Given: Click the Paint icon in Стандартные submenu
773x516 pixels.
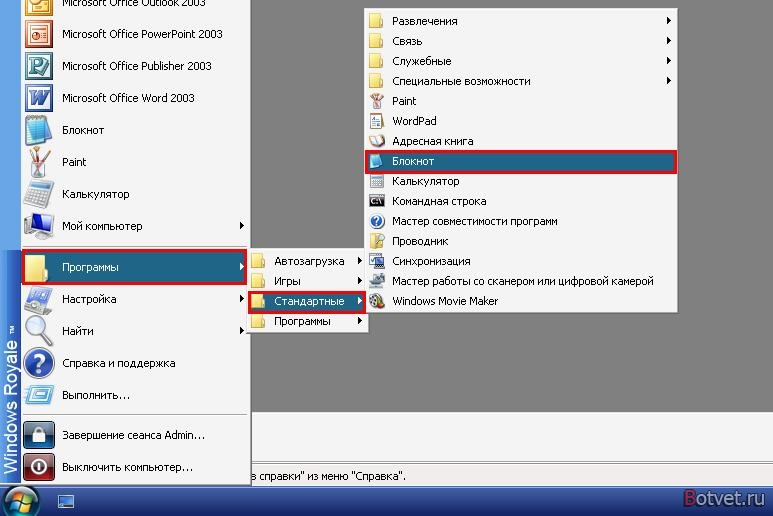Looking at the screenshot, I should [377, 101].
